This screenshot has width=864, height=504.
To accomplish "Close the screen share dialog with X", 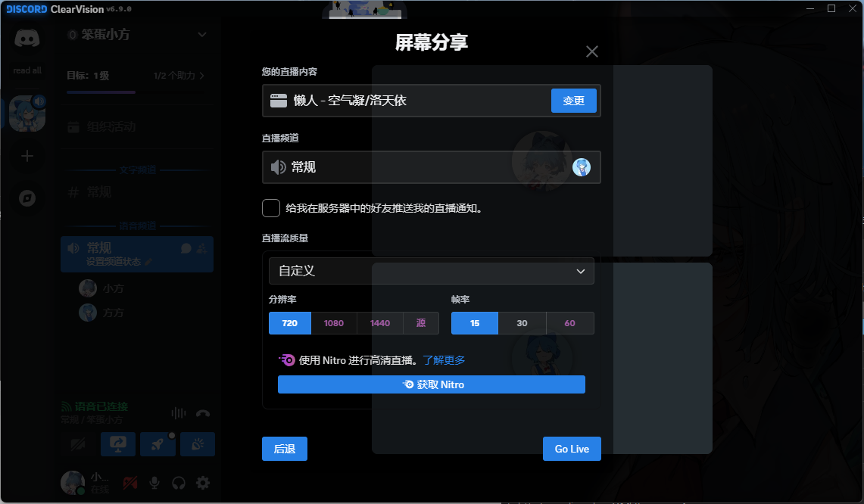I will tap(592, 51).
